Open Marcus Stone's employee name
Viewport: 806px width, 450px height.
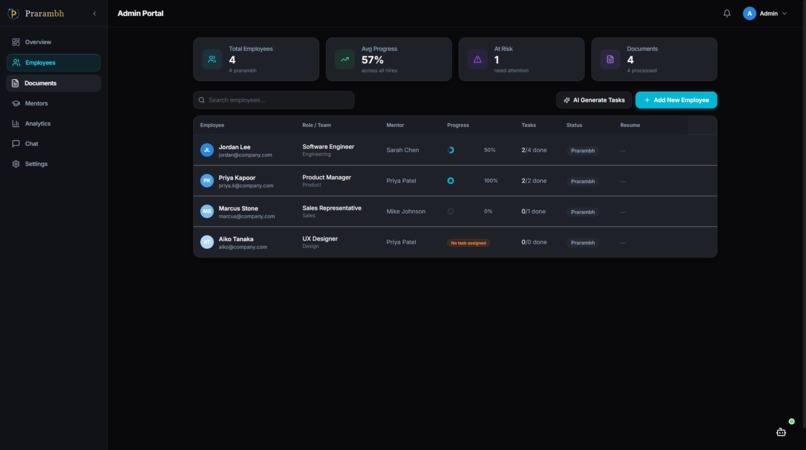click(239, 208)
